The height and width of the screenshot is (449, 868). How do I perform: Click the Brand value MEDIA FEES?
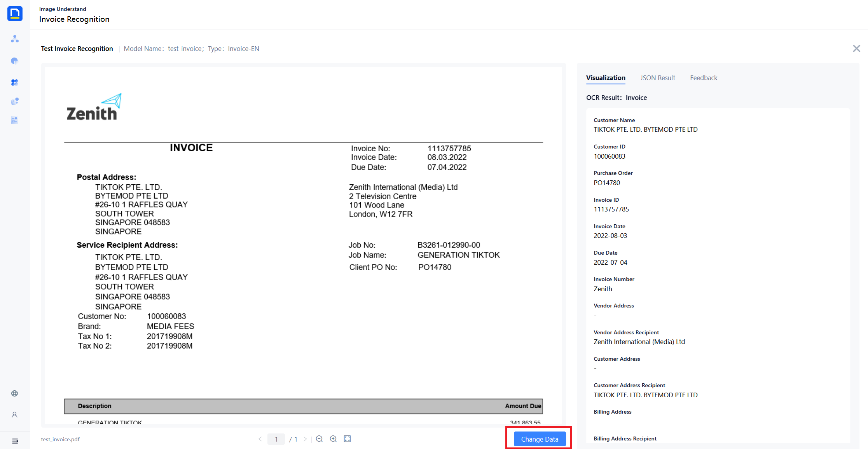pyautogui.click(x=170, y=326)
